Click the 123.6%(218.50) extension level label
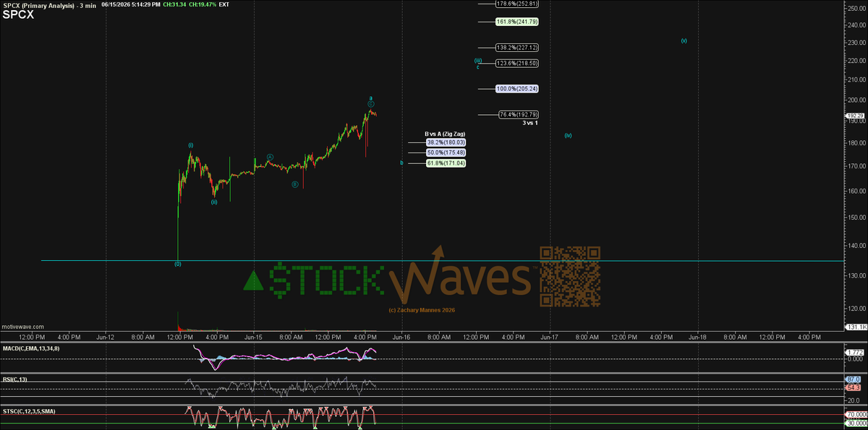Image resolution: width=868 pixels, height=430 pixels. click(516, 63)
